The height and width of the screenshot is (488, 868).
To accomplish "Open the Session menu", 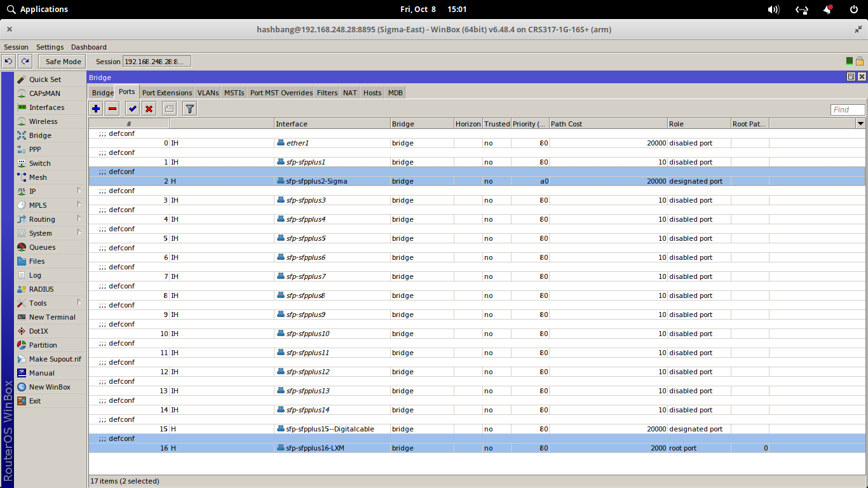I will [16, 46].
